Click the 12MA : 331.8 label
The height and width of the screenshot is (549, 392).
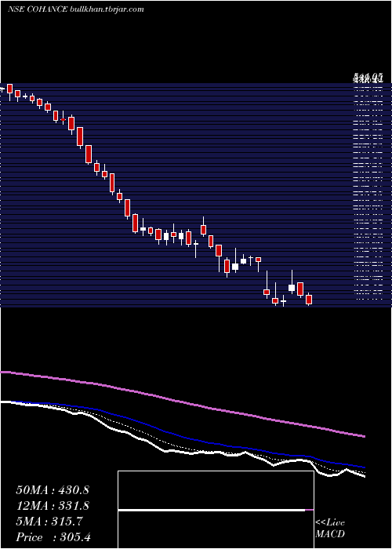[x=53, y=506]
